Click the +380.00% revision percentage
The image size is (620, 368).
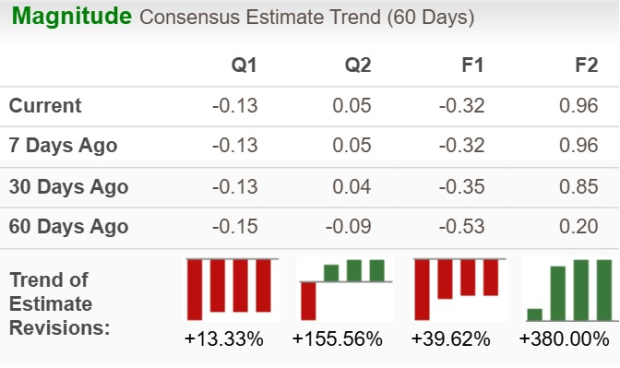pyautogui.click(x=564, y=339)
